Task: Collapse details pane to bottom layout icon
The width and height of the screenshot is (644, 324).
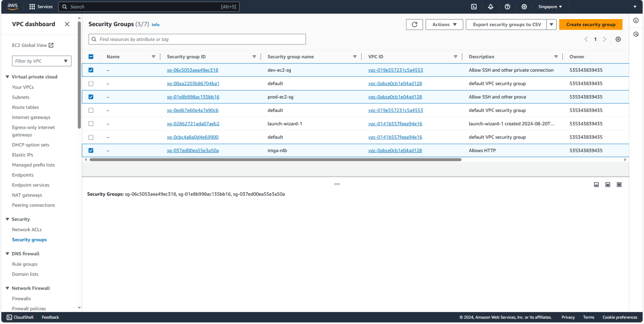Action: [x=596, y=185]
